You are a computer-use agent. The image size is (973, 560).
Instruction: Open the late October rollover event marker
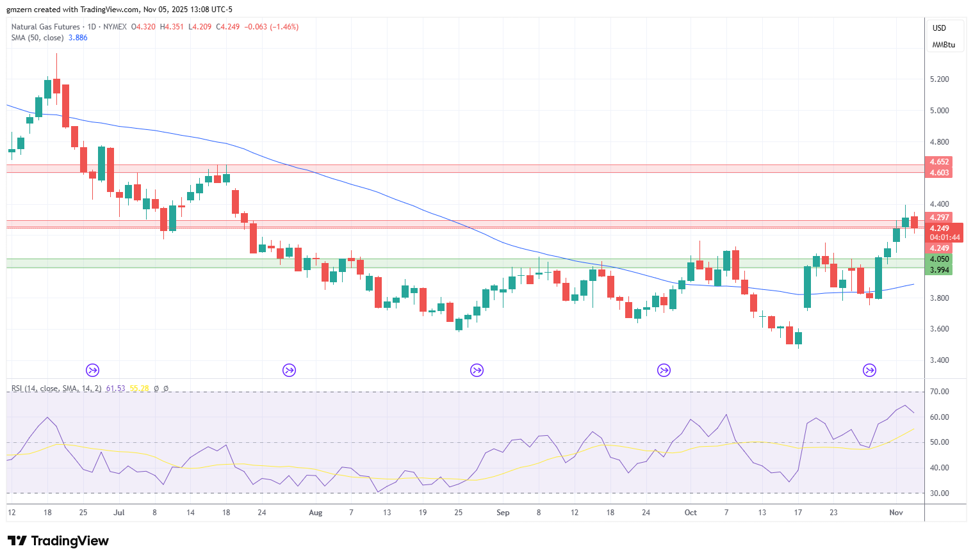869,370
